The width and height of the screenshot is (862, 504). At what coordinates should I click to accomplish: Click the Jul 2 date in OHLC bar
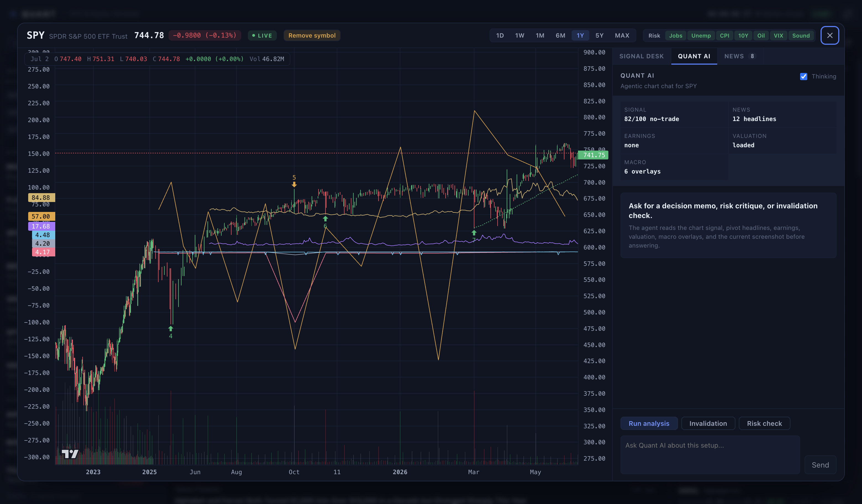(40, 59)
